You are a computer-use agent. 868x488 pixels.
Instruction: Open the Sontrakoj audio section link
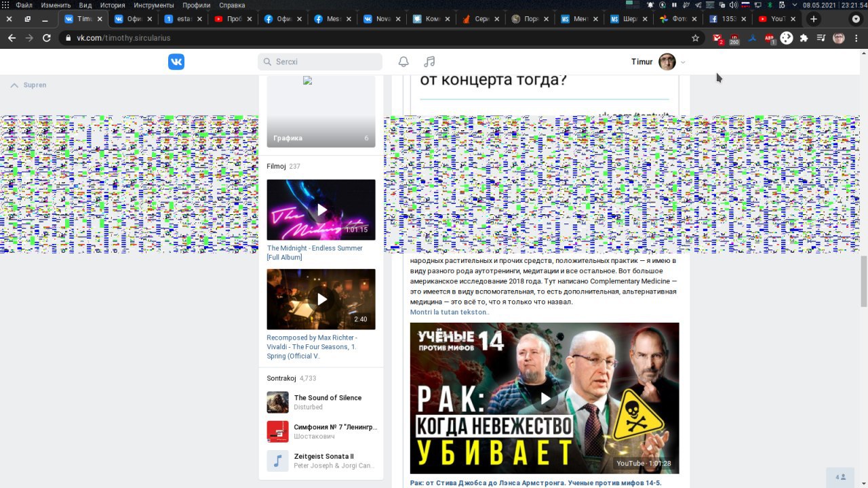pyautogui.click(x=281, y=378)
